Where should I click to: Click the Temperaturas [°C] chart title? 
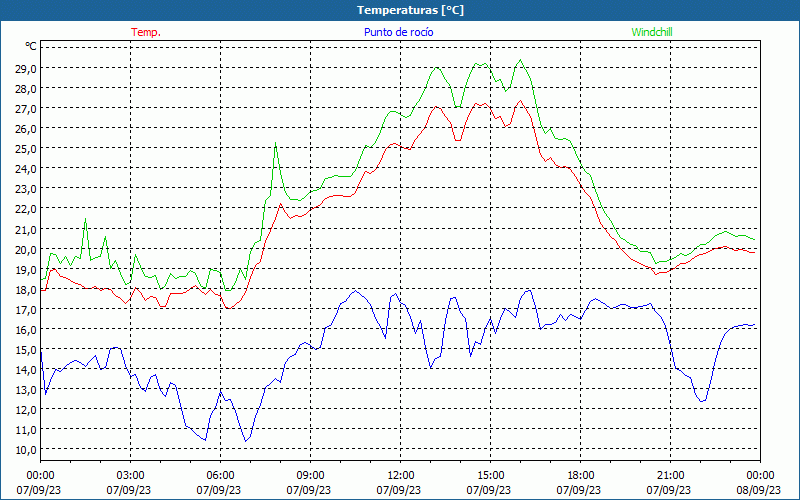click(410, 10)
